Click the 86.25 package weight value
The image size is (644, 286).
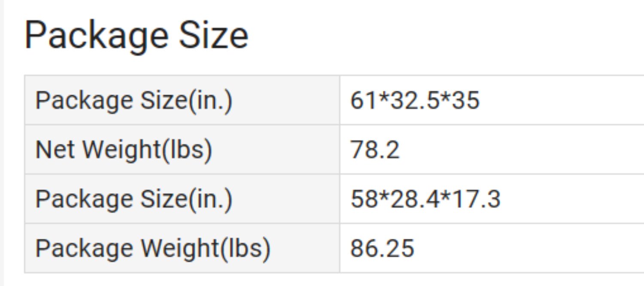382,248
